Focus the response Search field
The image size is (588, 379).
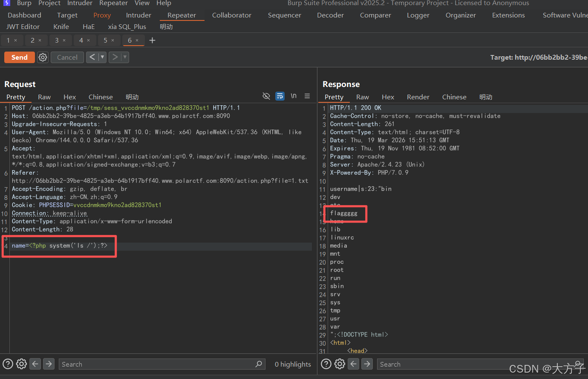(x=480, y=364)
